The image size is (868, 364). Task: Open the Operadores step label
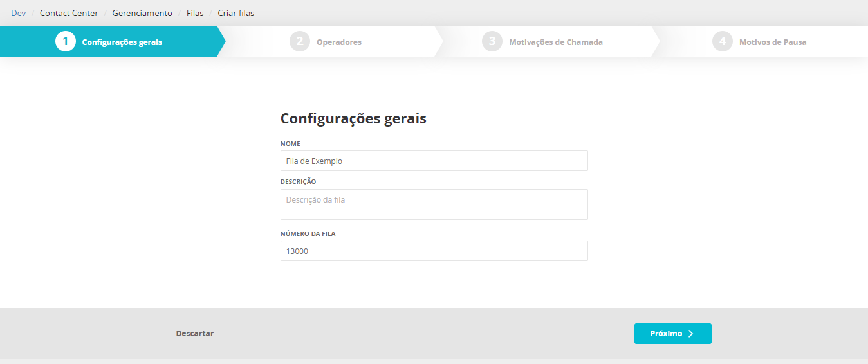click(x=338, y=42)
